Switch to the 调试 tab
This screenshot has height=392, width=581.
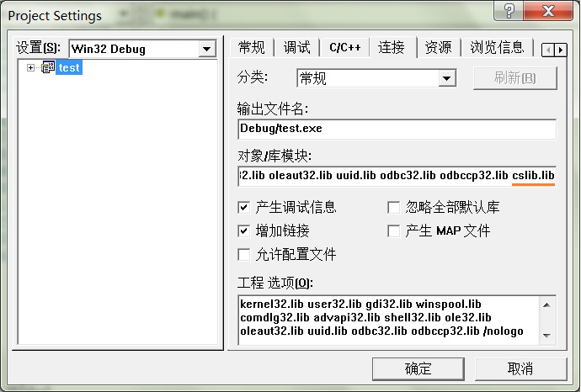pyautogui.click(x=296, y=48)
